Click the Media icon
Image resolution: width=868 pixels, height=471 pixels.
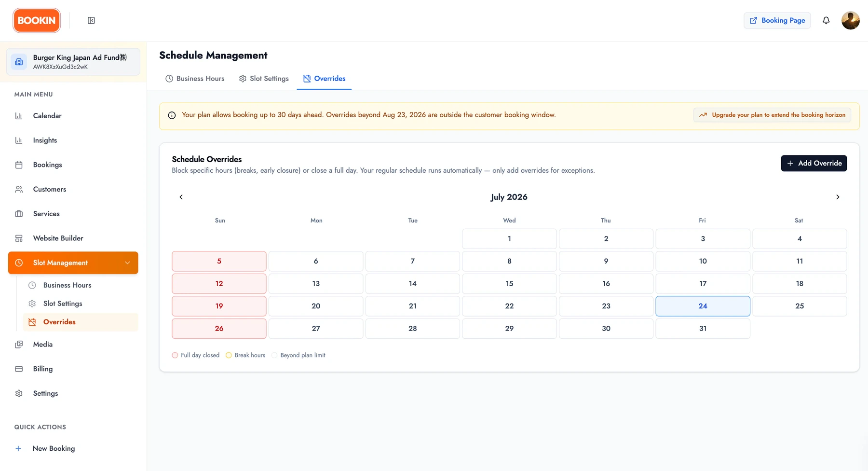19,345
